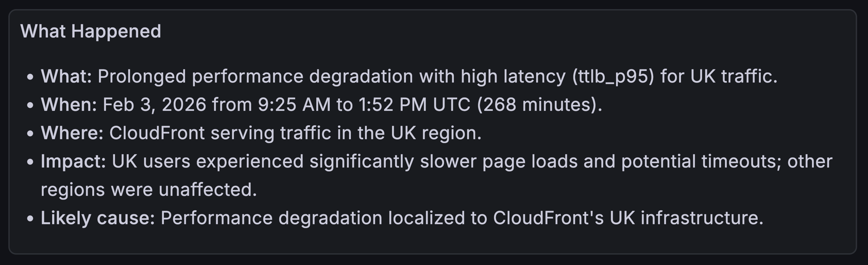Click the "9:25 AM" start time

(x=294, y=105)
